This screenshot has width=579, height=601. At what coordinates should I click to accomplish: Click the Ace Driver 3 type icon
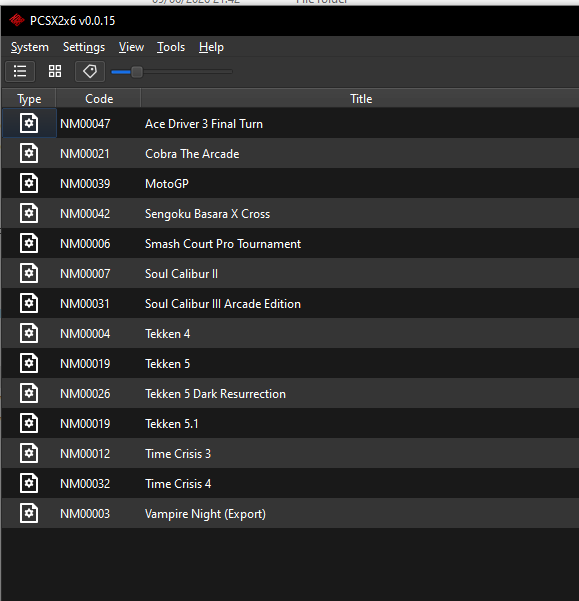29,123
